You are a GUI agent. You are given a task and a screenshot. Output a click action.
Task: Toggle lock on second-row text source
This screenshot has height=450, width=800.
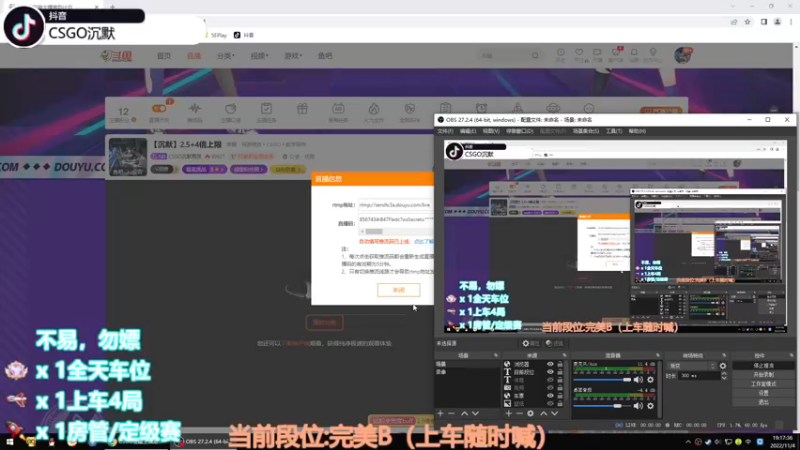(560, 372)
